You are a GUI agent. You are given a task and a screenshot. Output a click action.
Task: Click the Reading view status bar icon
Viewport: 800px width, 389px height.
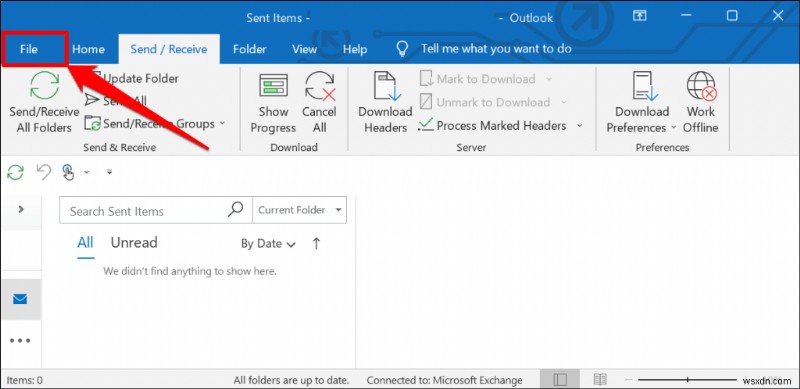[x=601, y=380]
